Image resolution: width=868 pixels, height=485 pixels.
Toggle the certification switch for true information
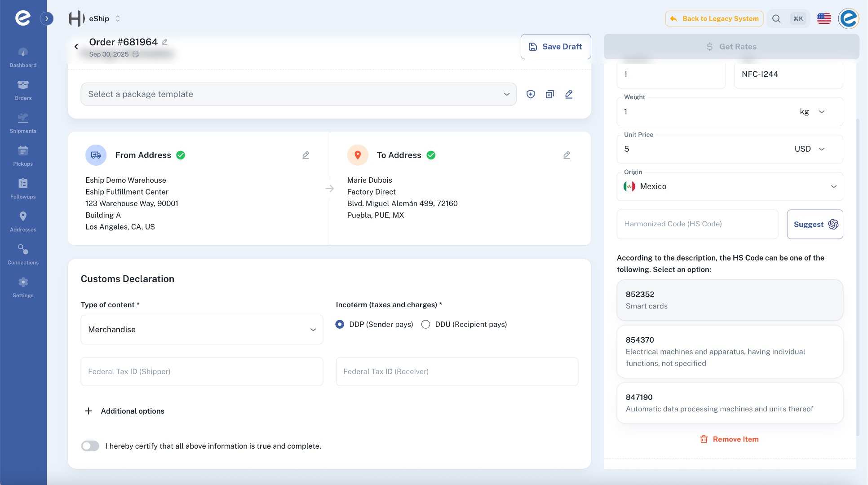click(x=90, y=446)
